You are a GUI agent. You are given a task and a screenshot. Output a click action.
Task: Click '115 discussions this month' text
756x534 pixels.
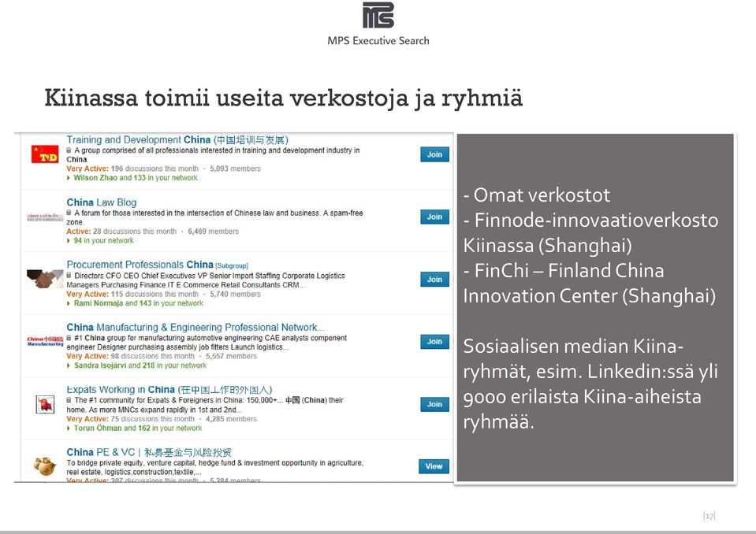[155, 295]
